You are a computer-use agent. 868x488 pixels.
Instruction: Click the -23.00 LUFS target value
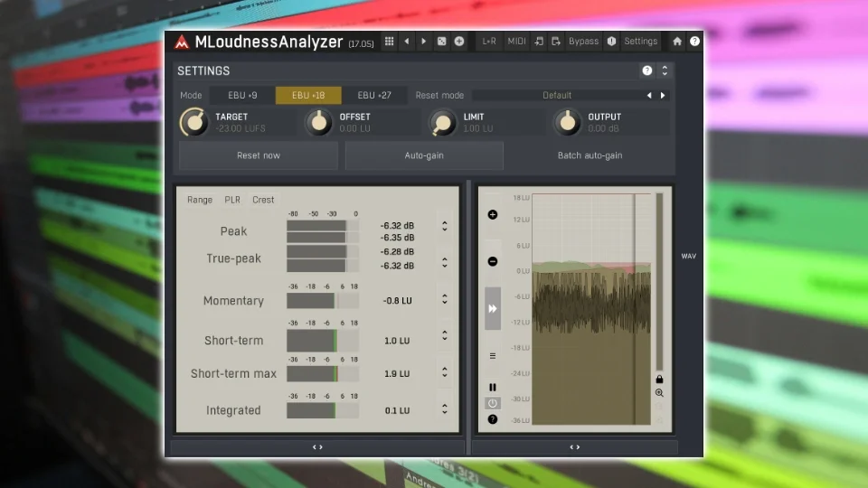pyautogui.click(x=241, y=128)
